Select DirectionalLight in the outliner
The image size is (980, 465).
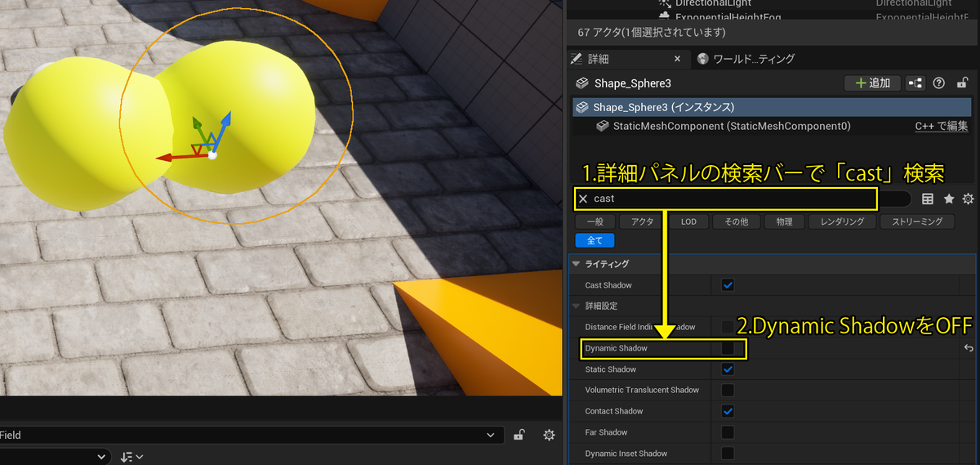(x=713, y=4)
